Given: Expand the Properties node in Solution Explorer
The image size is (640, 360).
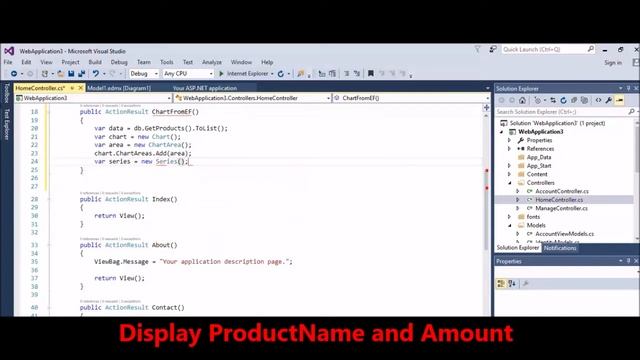Looking at the screenshot, I should [509, 140].
